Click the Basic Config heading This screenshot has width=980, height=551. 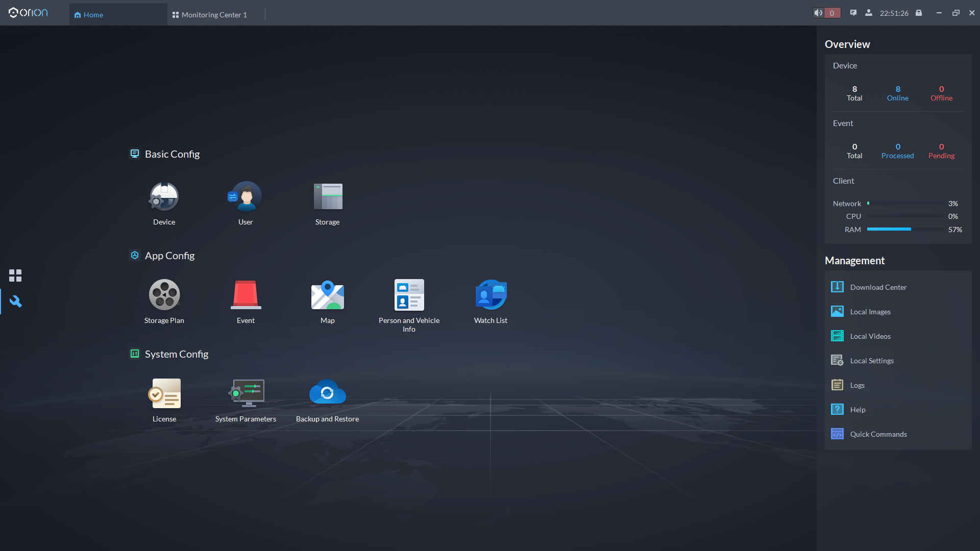pyautogui.click(x=172, y=154)
